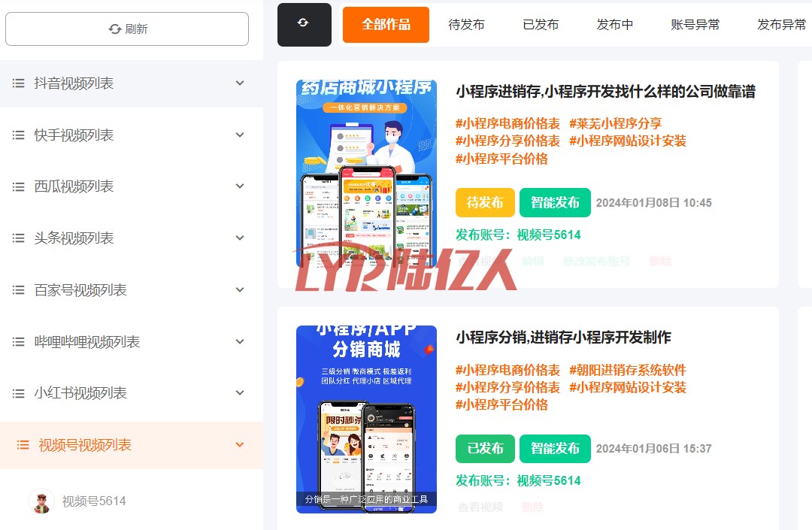Image resolution: width=812 pixels, height=530 pixels.
Task: Click the 头条视频列表 sidebar icon
Action: tap(20, 238)
